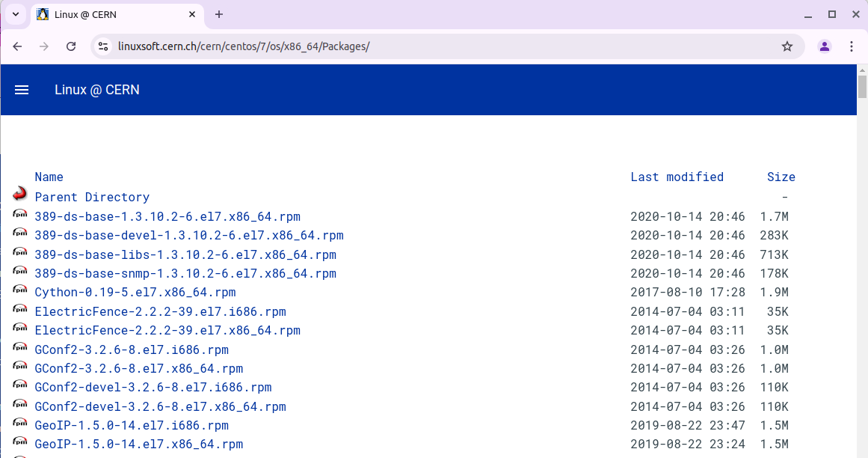Click the rpm icon beside GConf2-devel i686

[20, 385]
